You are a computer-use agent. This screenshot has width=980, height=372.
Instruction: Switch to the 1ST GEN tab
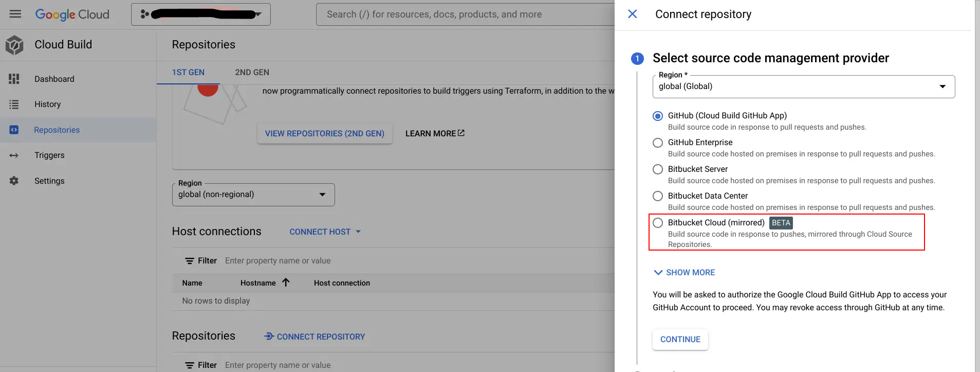click(188, 73)
